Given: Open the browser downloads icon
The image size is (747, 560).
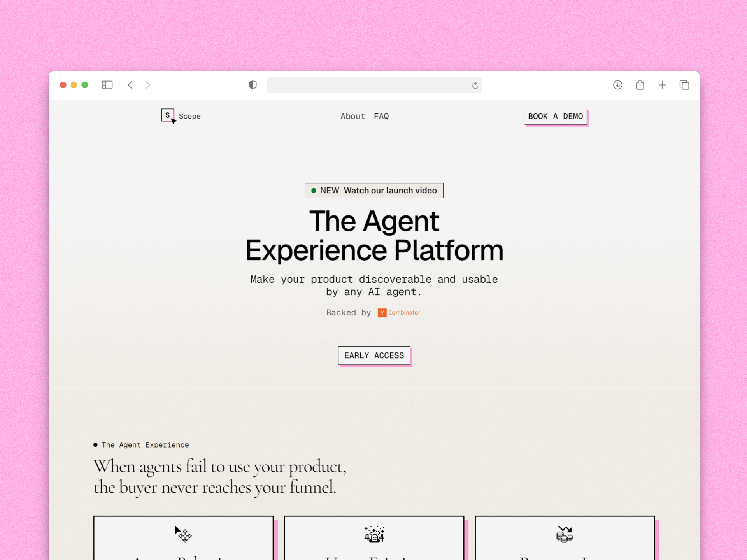Looking at the screenshot, I should pos(617,85).
